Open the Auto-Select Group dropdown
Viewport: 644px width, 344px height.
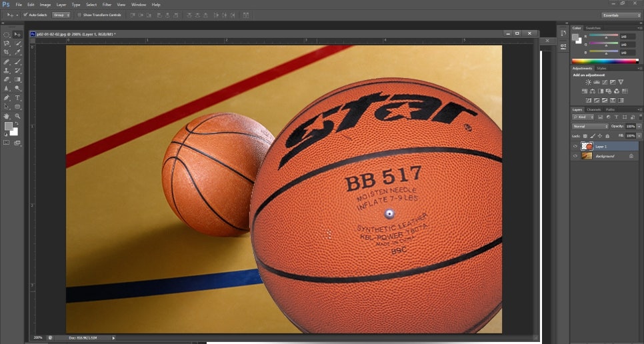pyautogui.click(x=61, y=15)
